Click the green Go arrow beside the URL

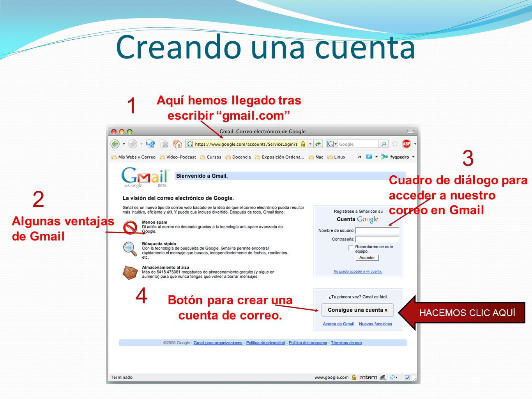point(318,144)
